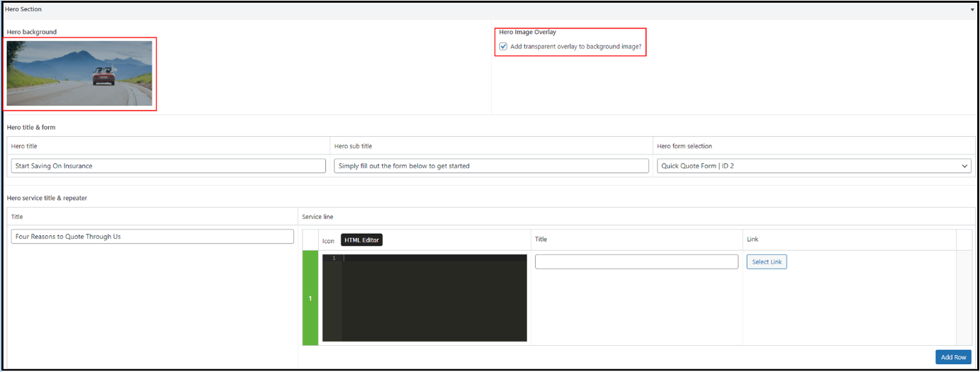Click the green row 1 handle

(x=310, y=298)
